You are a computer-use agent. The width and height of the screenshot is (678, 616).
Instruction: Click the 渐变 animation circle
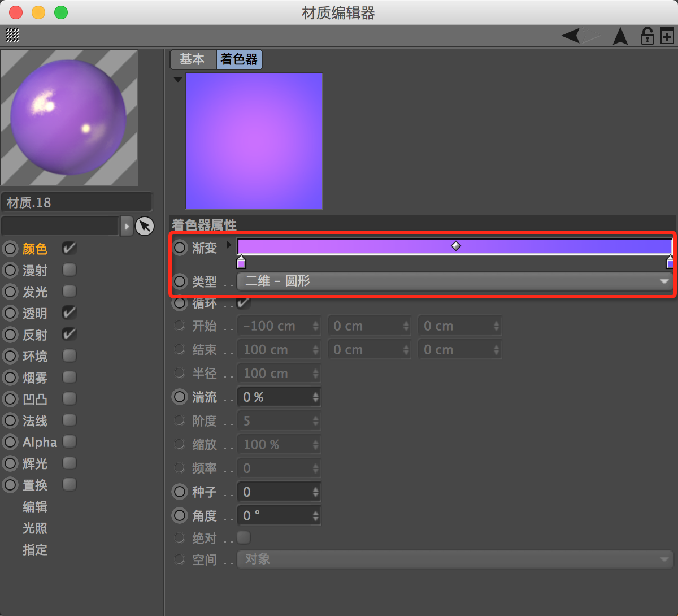pyautogui.click(x=180, y=247)
